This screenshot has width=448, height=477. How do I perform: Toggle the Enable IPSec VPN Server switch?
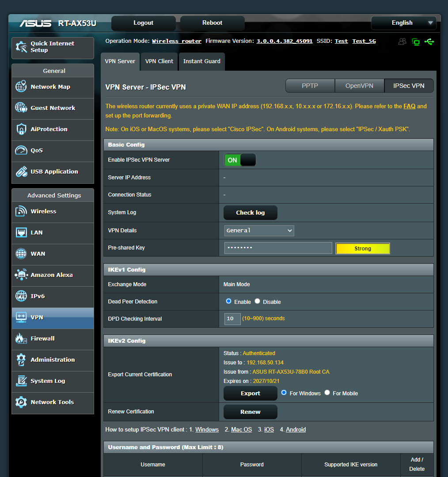[240, 160]
